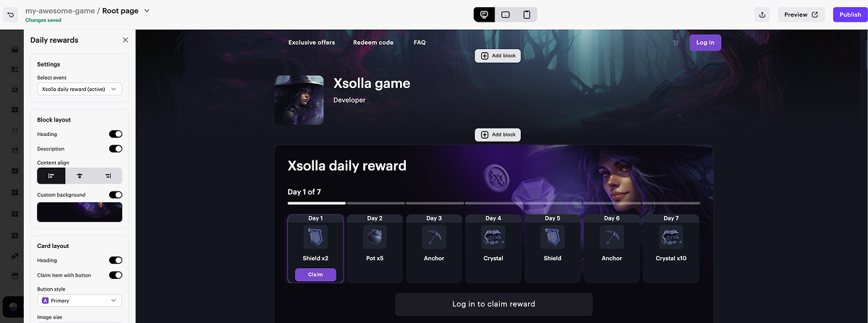Click the Publish button

pyautogui.click(x=850, y=14)
